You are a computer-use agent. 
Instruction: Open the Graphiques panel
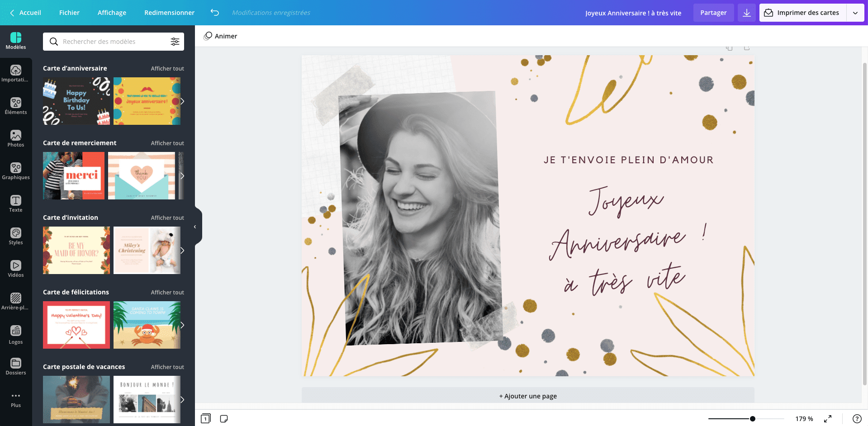[x=16, y=171]
